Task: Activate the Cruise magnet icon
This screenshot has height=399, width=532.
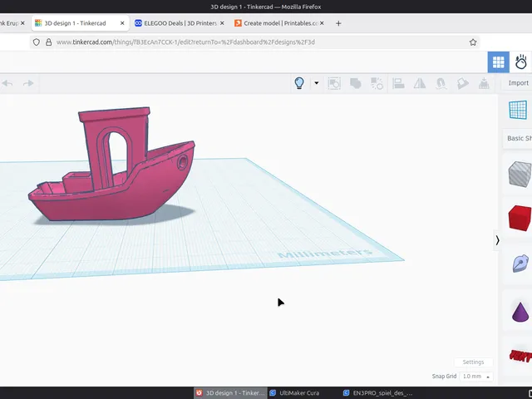Action: click(x=441, y=83)
